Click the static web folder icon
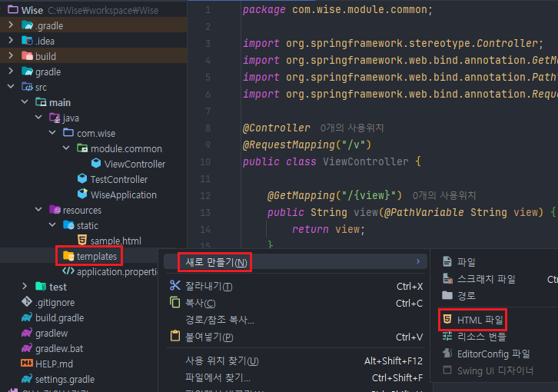The image size is (558, 392). (x=68, y=225)
